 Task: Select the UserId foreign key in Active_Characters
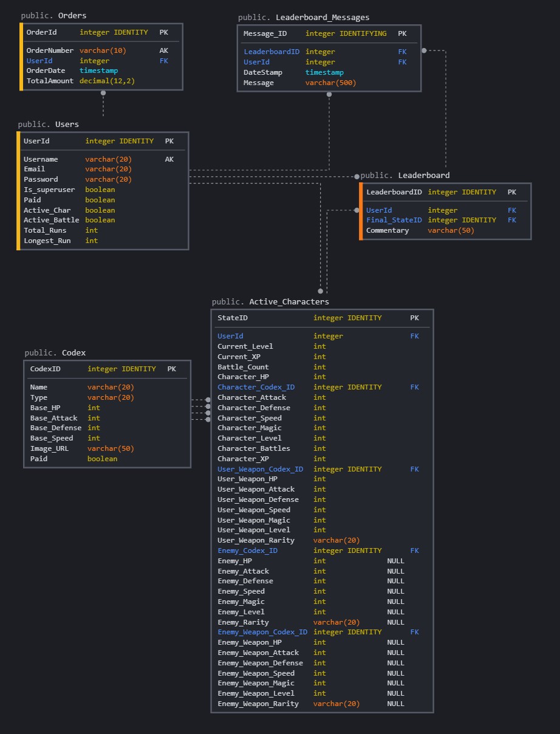(230, 335)
